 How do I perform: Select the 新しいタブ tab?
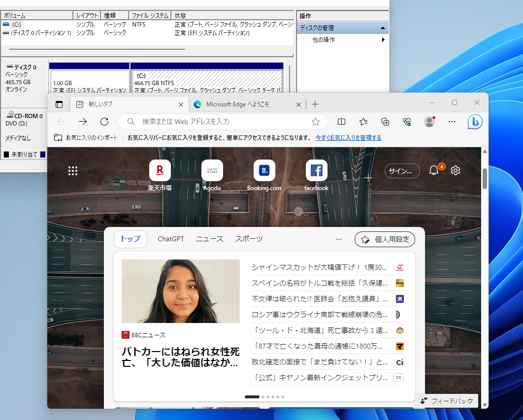129,104
